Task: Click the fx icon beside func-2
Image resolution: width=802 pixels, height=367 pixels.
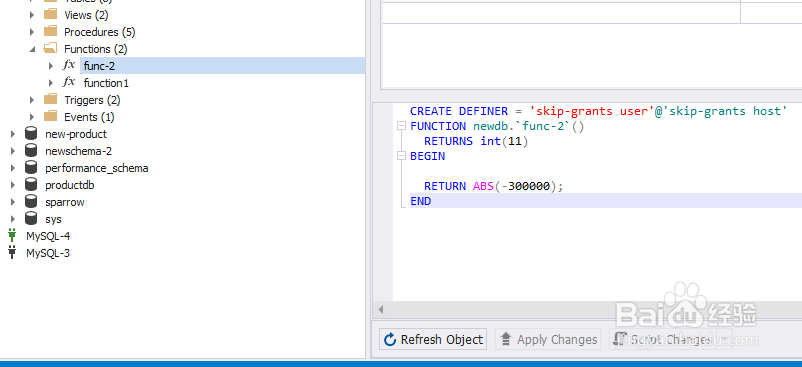Action: point(69,65)
